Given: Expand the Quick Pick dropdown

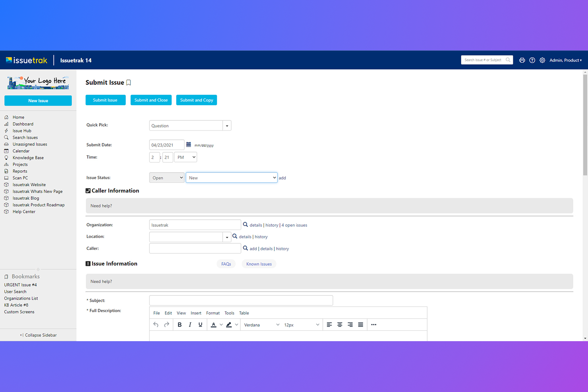Looking at the screenshot, I should [227, 126].
